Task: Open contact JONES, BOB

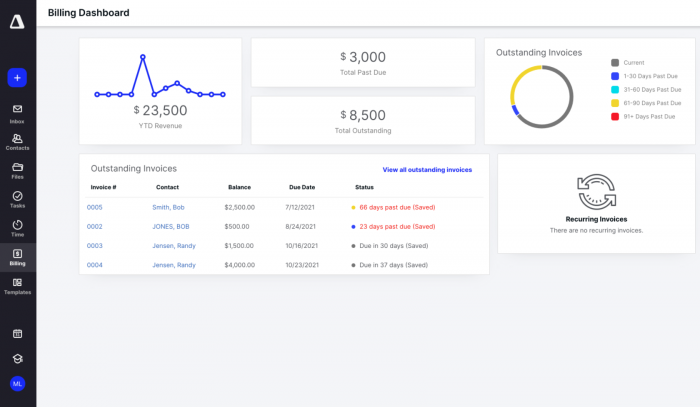Action: pos(171,226)
